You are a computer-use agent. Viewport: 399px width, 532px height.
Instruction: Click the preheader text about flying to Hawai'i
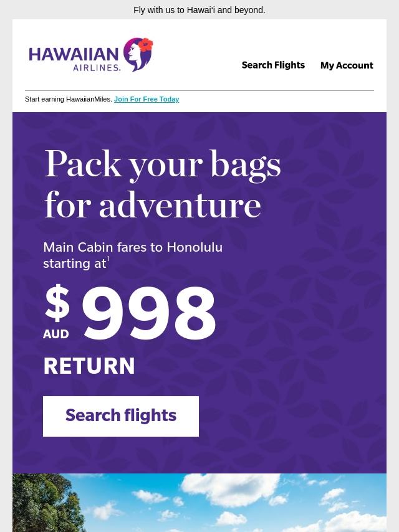click(x=199, y=10)
